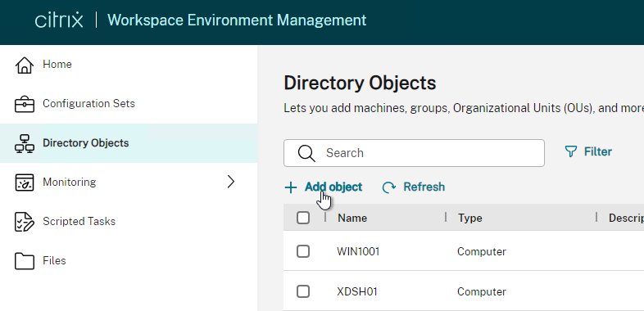
Task: Click the Files folder icon
Action: tap(25, 261)
